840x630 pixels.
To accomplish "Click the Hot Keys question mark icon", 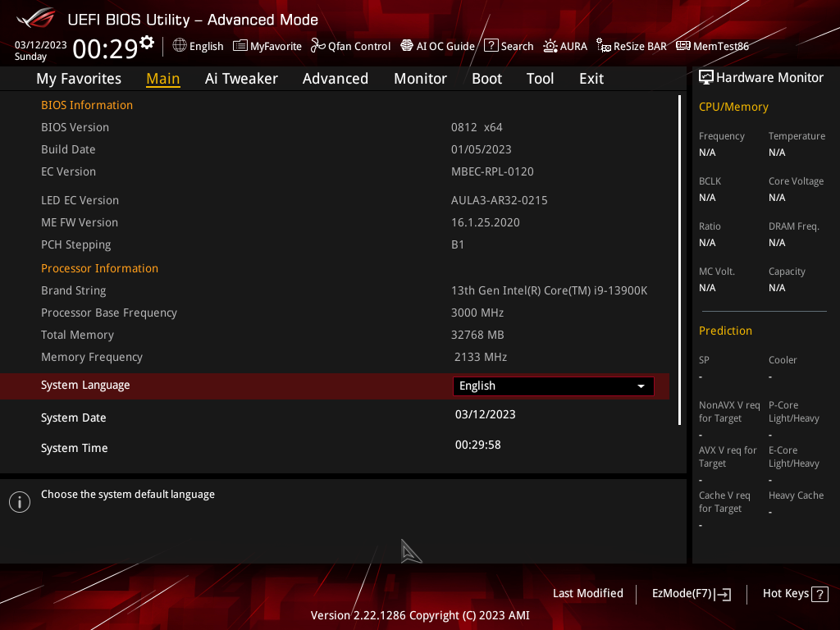I will (819, 594).
